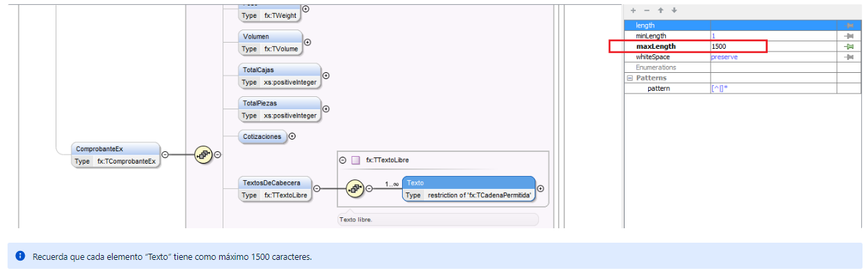The image size is (868, 275).
Task: Collapse the fx:TTextoLibre type box
Action: 342,160
